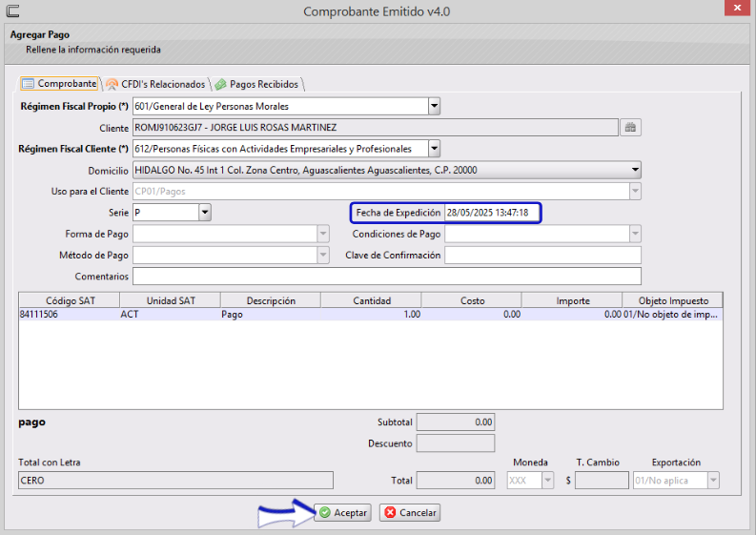Expand the Exportación dropdown
756x535 pixels.
pyautogui.click(x=713, y=481)
